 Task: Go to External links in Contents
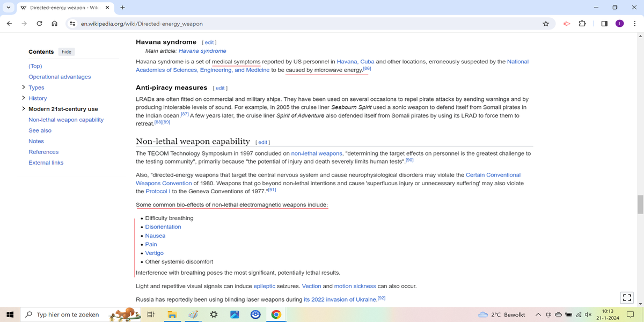(46, 163)
